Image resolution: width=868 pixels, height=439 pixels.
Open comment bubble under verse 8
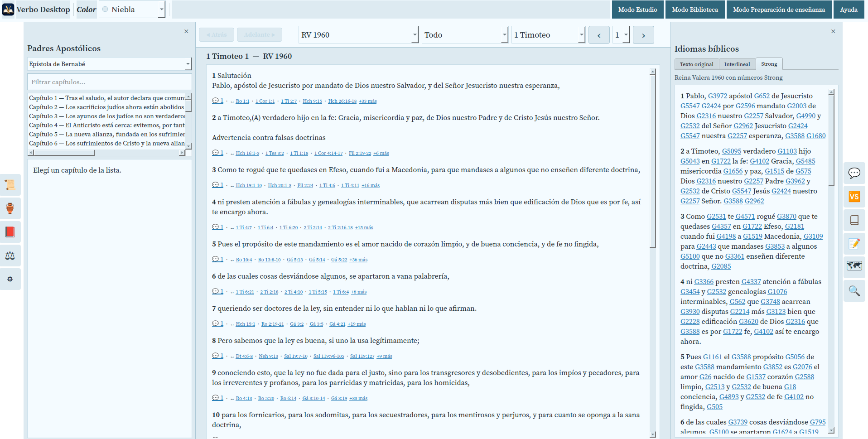217,356
